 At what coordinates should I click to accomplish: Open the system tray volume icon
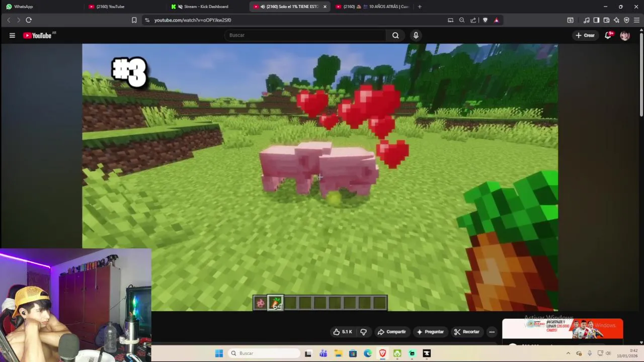click(x=608, y=353)
